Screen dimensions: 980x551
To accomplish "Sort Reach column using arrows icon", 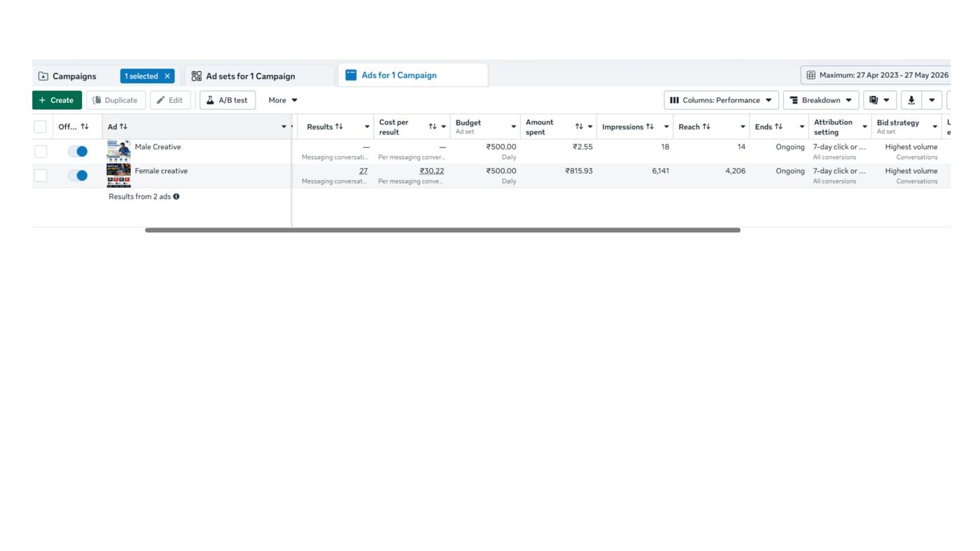I will [x=706, y=127].
